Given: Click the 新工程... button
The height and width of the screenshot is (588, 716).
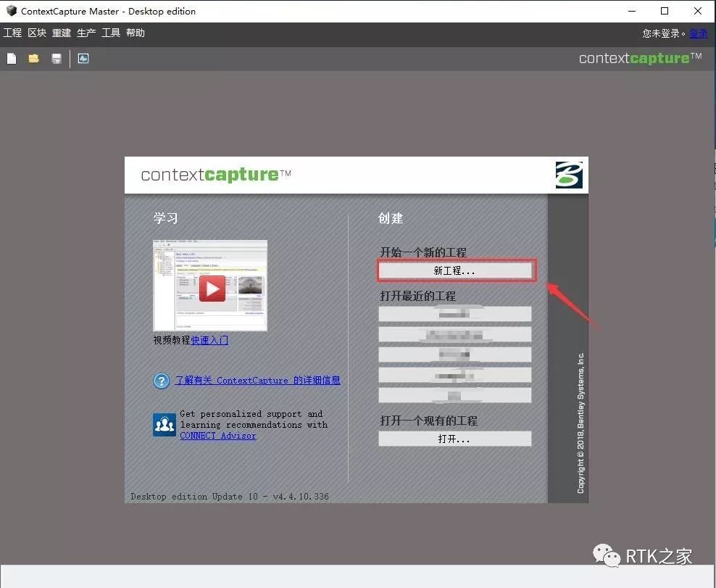Looking at the screenshot, I should 455,270.
